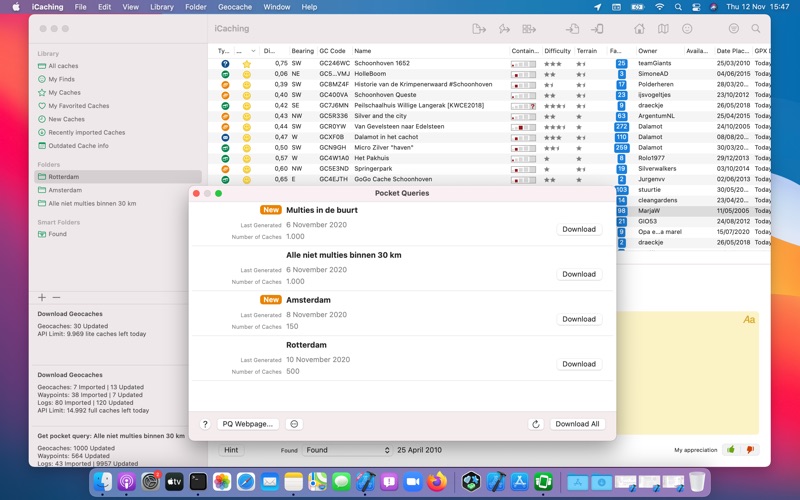800x500 pixels.
Task: Download the Amsterdam pocket query
Action: click(579, 319)
